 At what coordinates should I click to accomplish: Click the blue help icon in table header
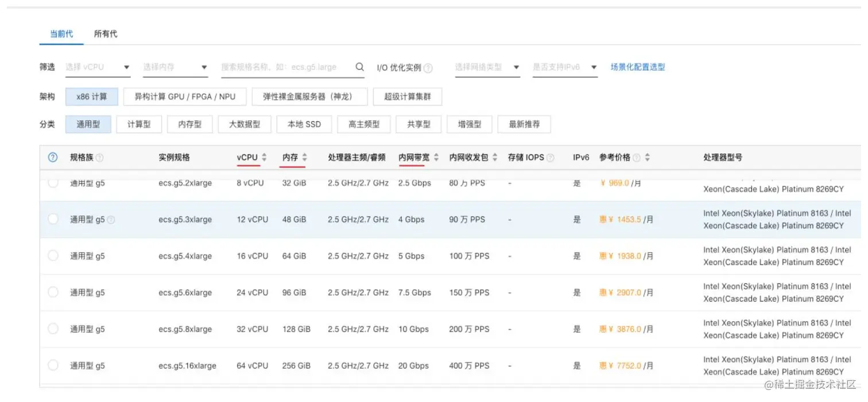(x=53, y=157)
